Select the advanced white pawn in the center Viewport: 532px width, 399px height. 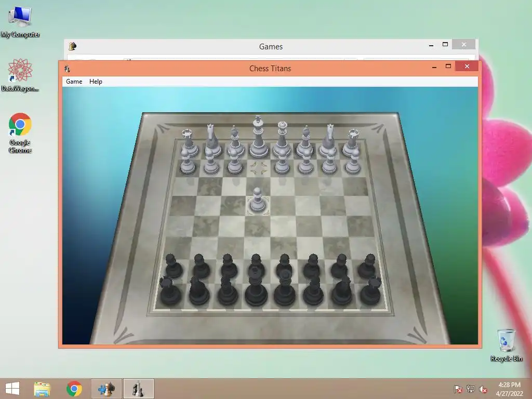(258, 200)
